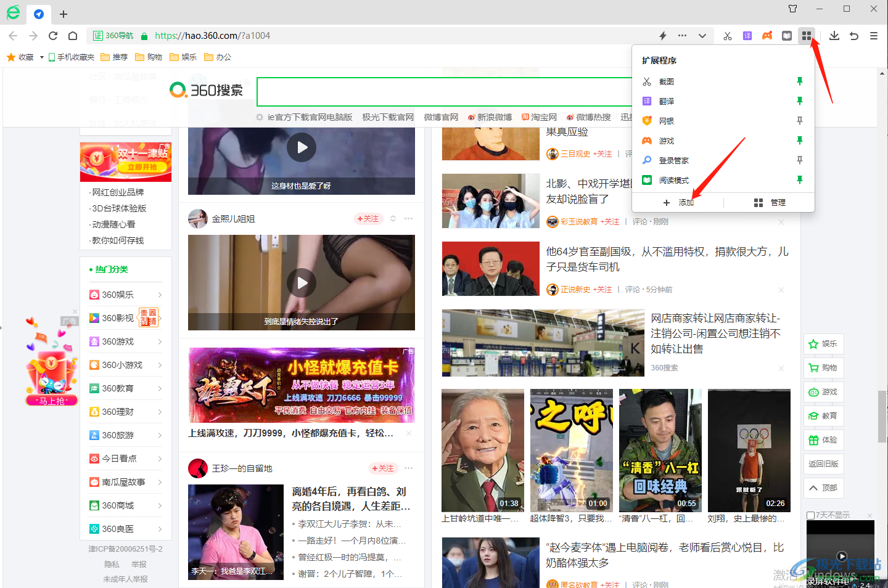Open the 办公 bookmark folder
This screenshot has width=888, height=588.
pyautogui.click(x=218, y=57)
